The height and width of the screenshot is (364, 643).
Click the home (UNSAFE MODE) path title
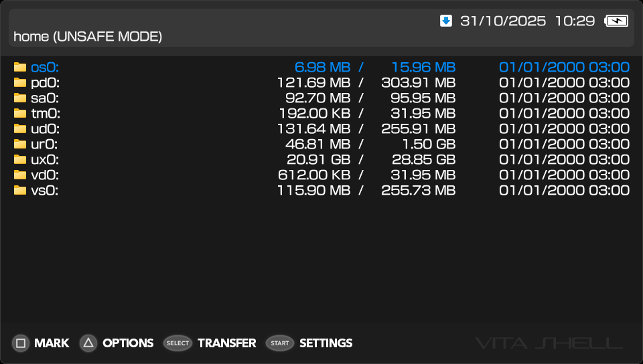pos(88,37)
